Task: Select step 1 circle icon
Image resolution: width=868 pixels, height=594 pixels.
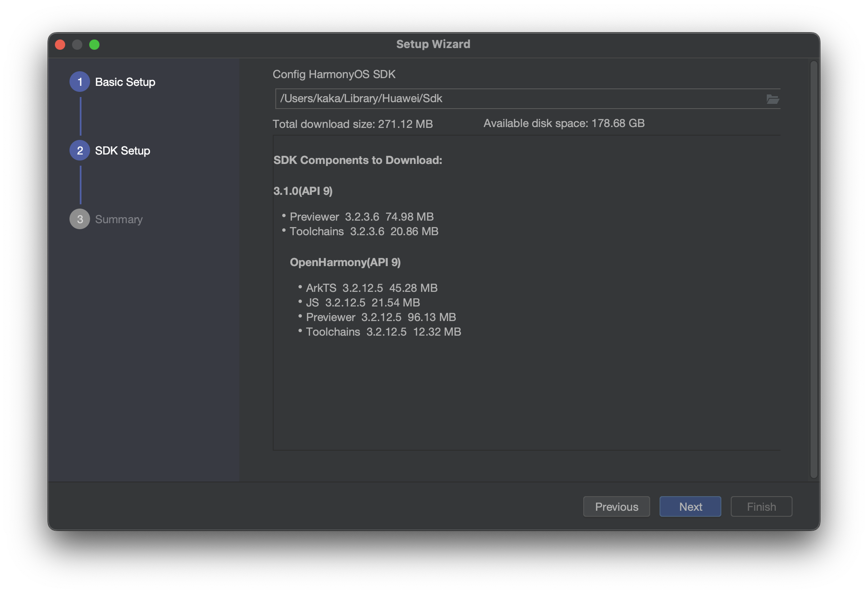Action: [x=80, y=82]
